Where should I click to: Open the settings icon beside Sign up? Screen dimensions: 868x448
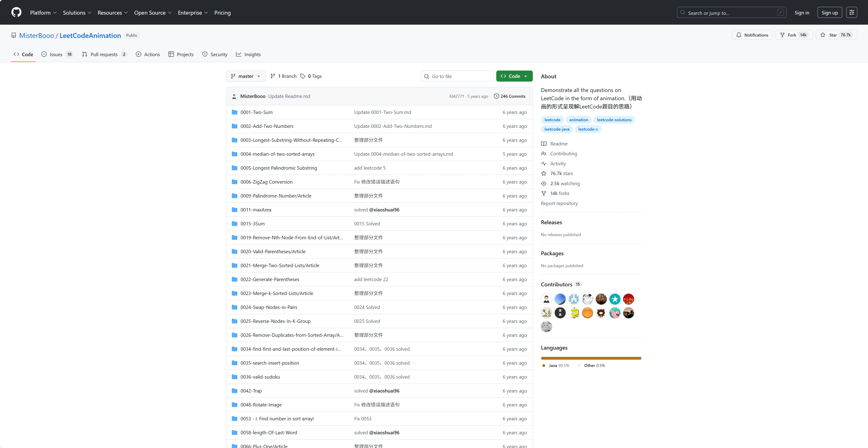click(x=852, y=13)
